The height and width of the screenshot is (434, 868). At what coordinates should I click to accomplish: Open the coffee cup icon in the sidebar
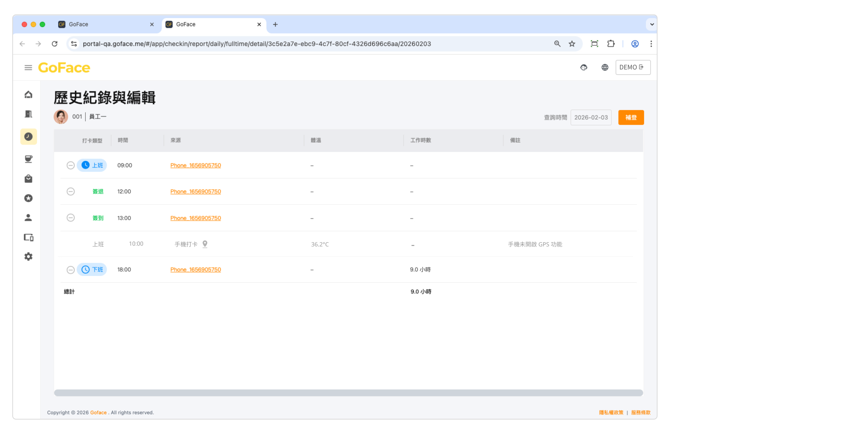coord(28,159)
